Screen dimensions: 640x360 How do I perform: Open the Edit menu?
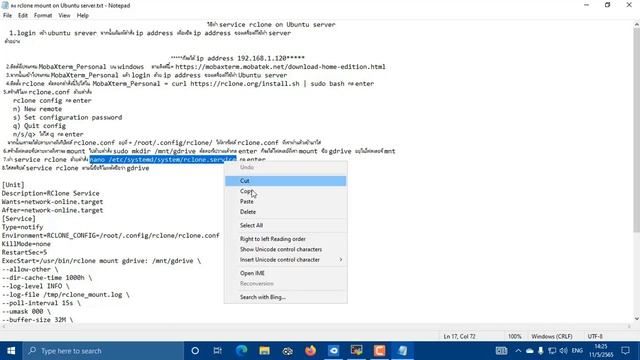coord(23,16)
